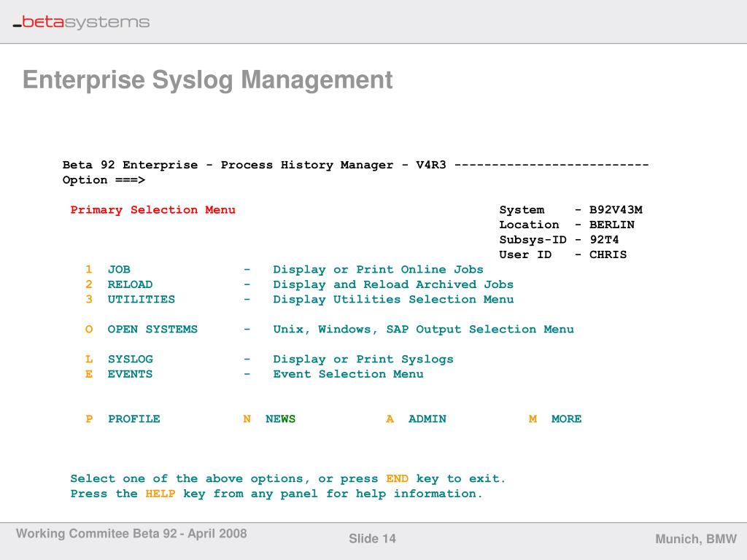Image resolution: width=747 pixels, height=560 pixels.
Task: Select menu option 3 UTILITIES
Action: (130, 300)
